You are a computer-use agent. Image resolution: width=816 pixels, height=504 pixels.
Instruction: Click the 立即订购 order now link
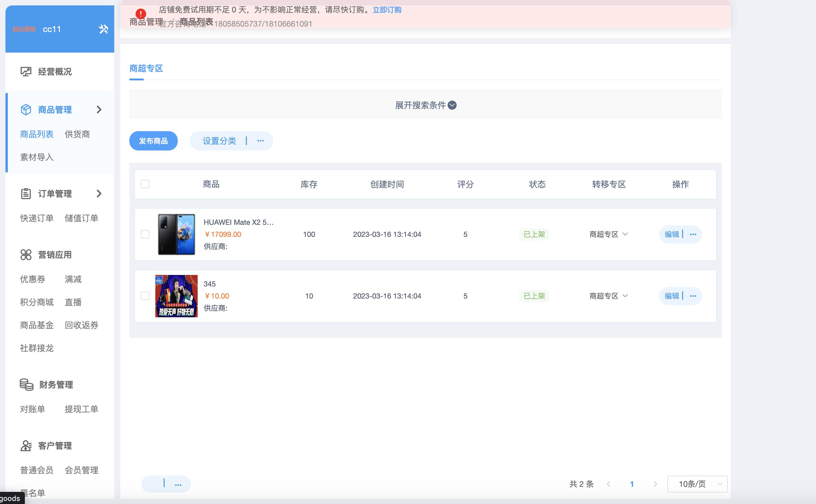(x=387, y=10)
